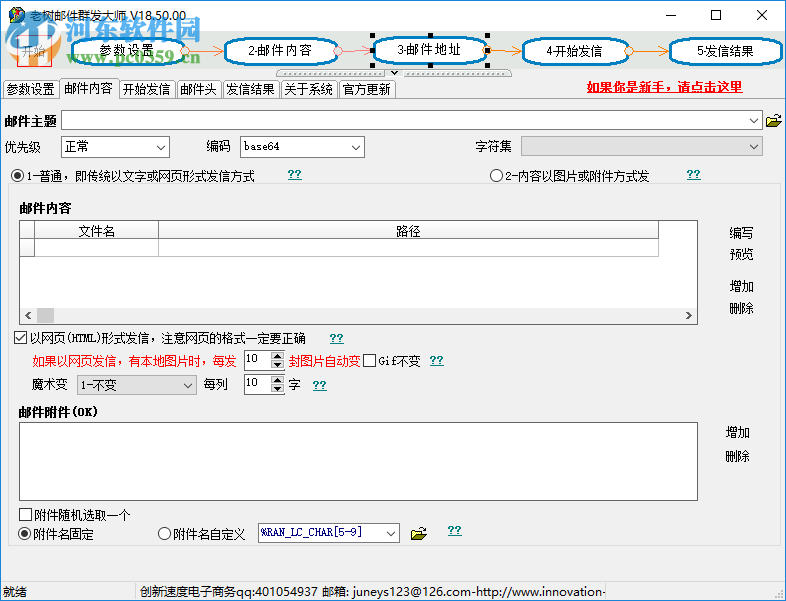Click 增加 beside attachment list

pos(737,433)
